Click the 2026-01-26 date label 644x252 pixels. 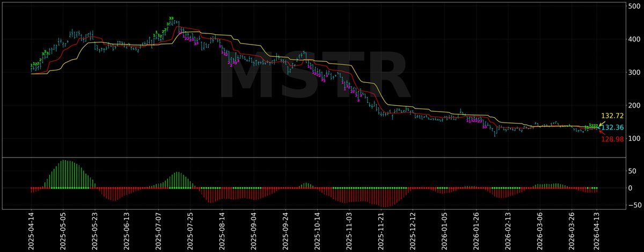pos(477,230)
